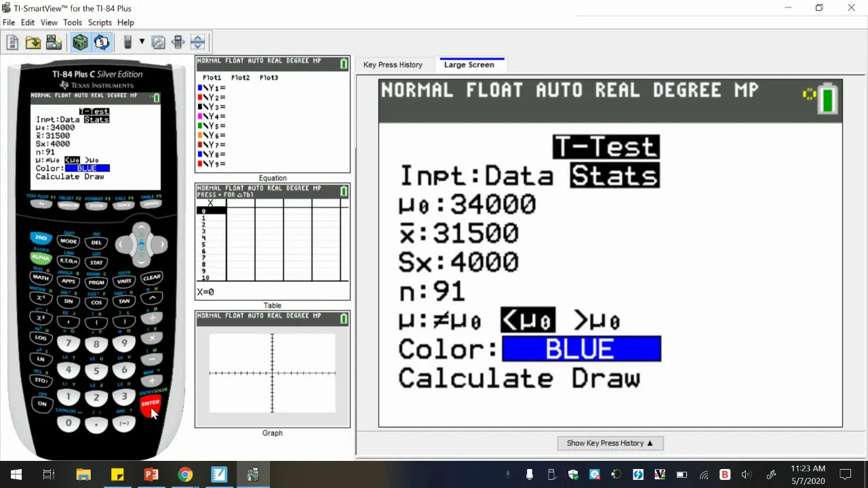Click the Task View taskbar icon
This screenshot has height=488, width=868.
tap(49, 474)
